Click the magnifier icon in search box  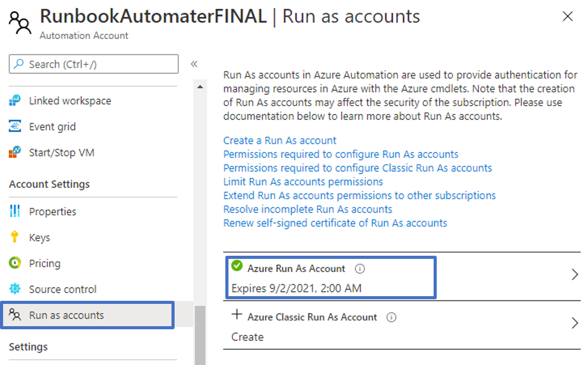coord(18,64)
